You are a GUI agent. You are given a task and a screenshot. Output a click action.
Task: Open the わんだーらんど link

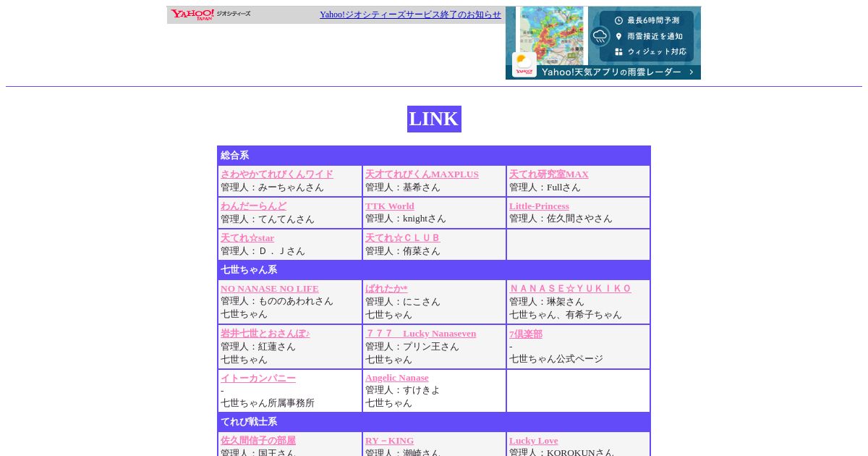(x=254, y=206)
